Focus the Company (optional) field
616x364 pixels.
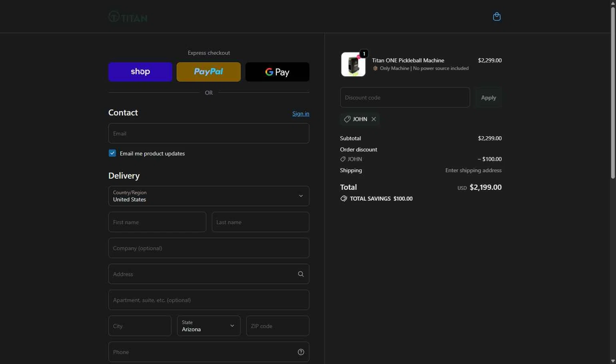pos(209,248)
